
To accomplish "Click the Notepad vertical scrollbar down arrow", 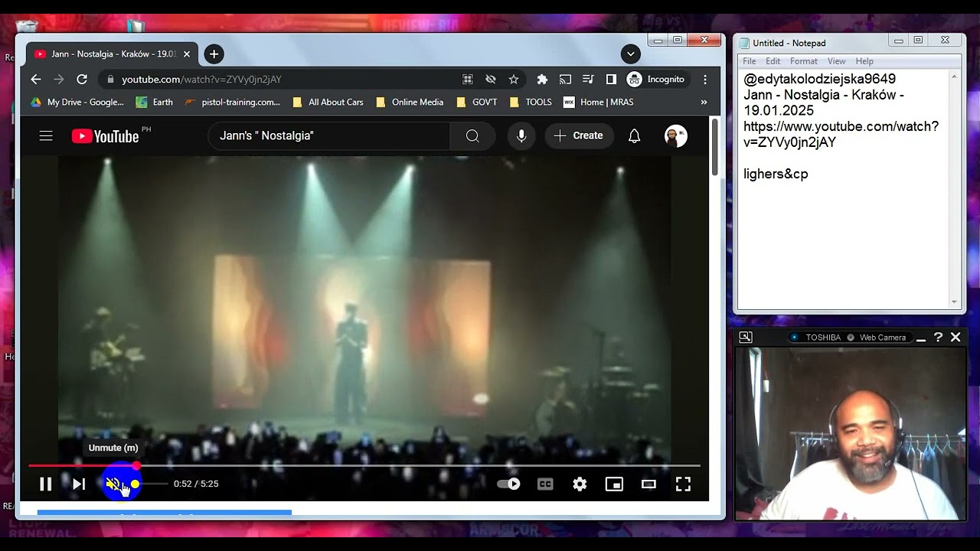I will point(955,302).
